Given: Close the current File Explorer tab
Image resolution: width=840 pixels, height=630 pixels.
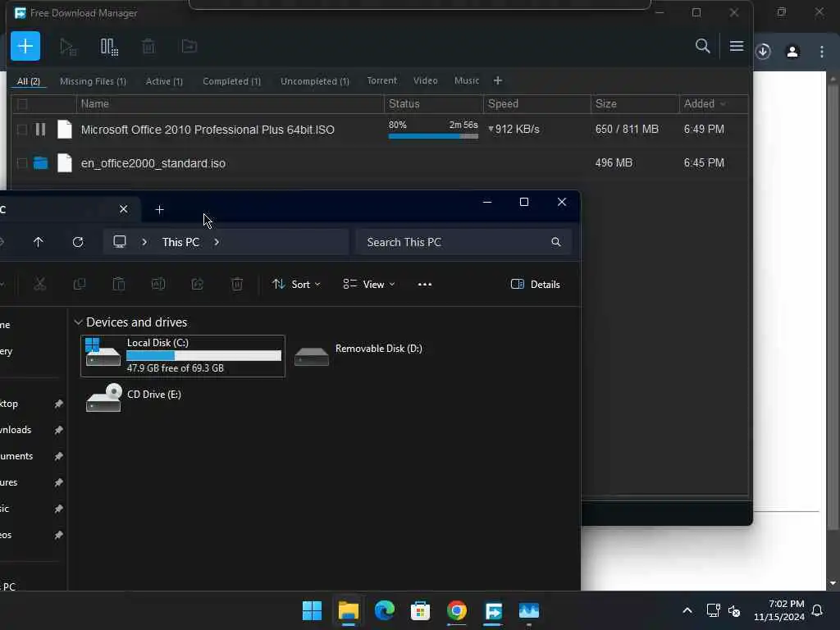Looking at the screenshot, I should pyautogui.click(x=123, y=209).
